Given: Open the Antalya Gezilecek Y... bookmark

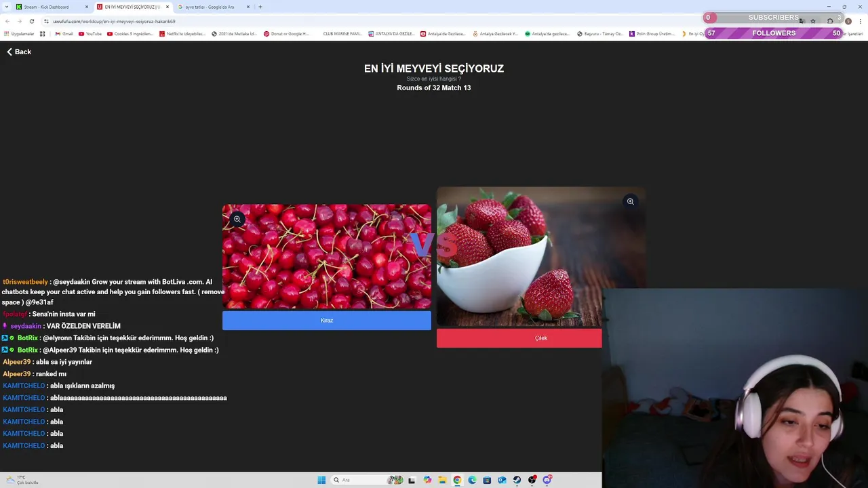Looking at the screenshot, I should [495, 33].
